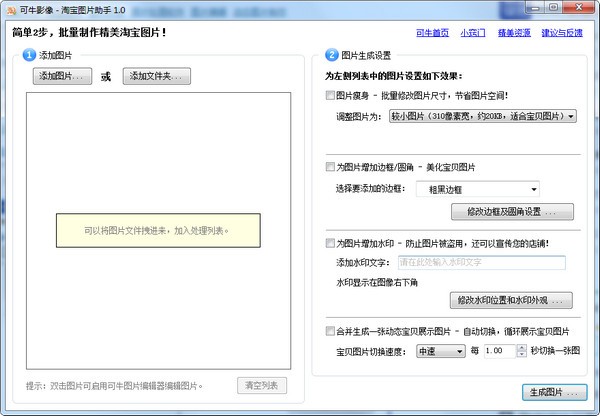
Task: Click the 修改边框及圆角设置 button
Action: (x=512, y=212)
